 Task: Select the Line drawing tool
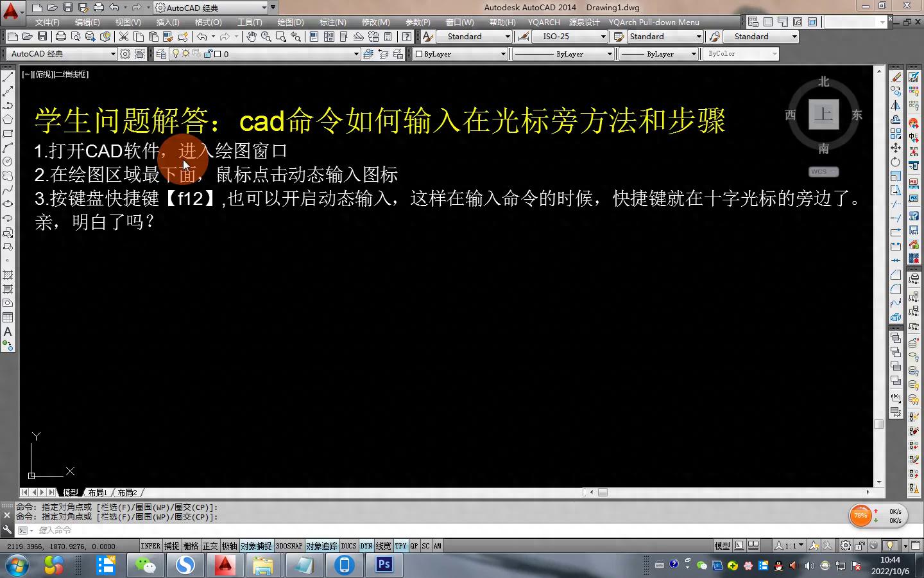click(x=8, y=77)
